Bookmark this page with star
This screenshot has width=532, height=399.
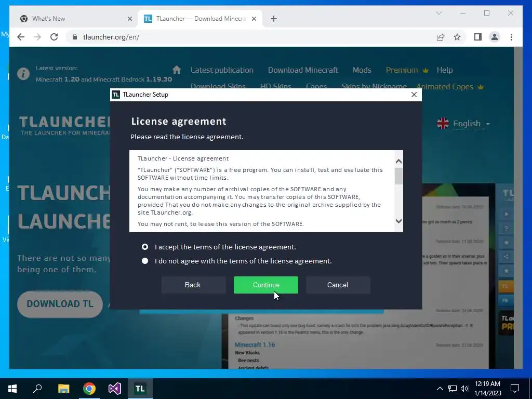click(x=457, y=37)
